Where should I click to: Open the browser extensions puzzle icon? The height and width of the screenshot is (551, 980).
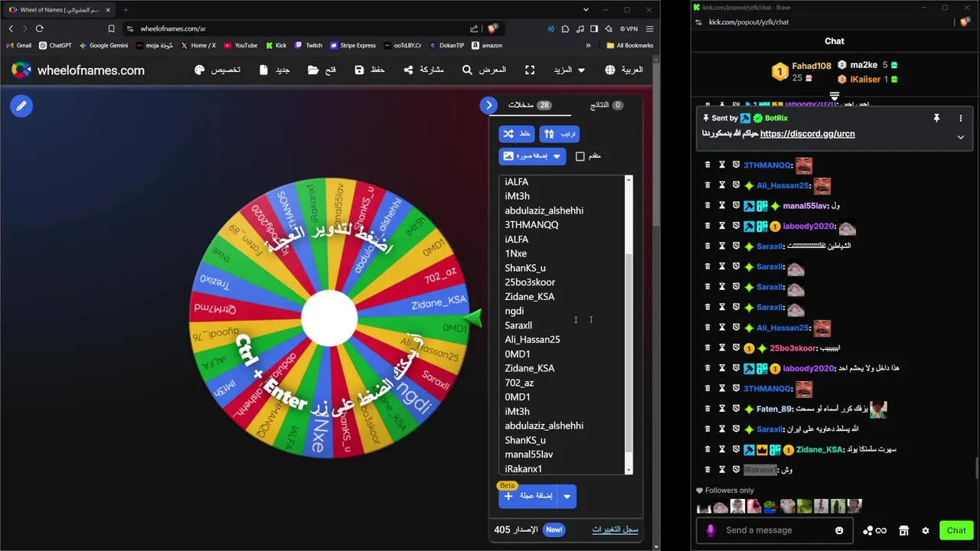click(x=565, y=28)
